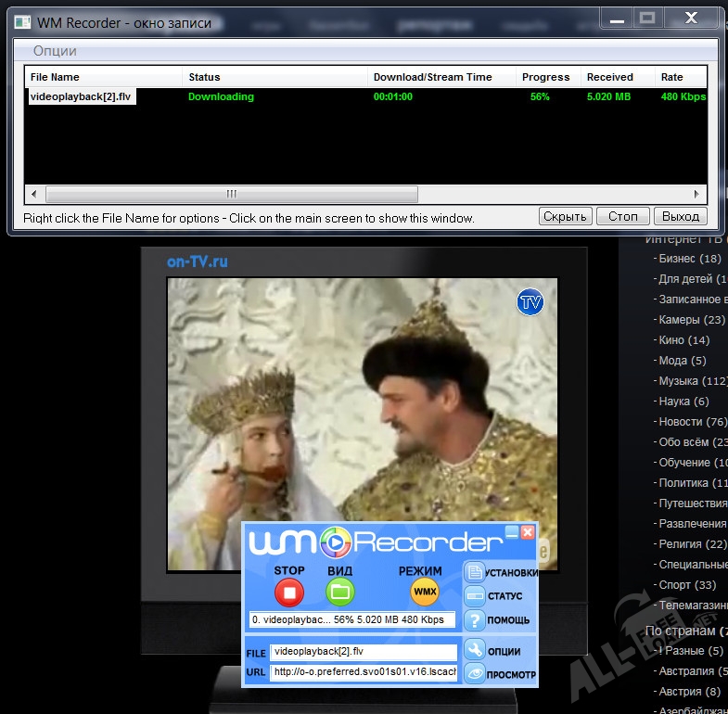
Task: Minimize the small WM Recorder widget
Action: click(511, 532)
